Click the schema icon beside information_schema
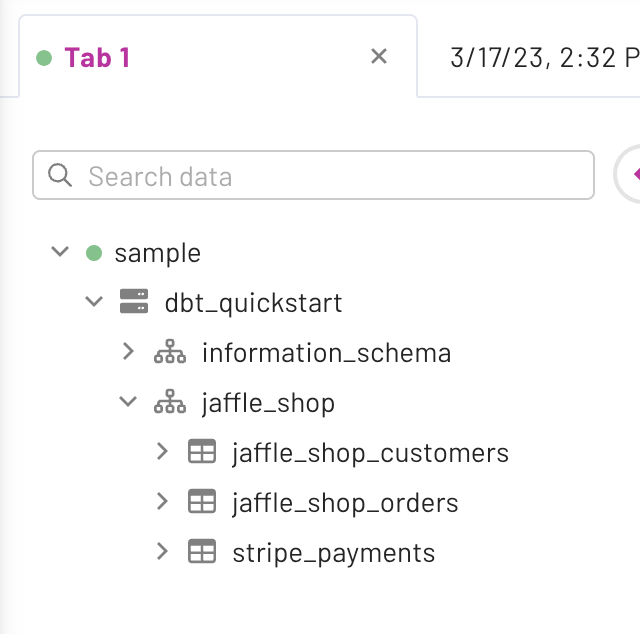The width and height of the screenshot is (640, 634). pos(170,352)
